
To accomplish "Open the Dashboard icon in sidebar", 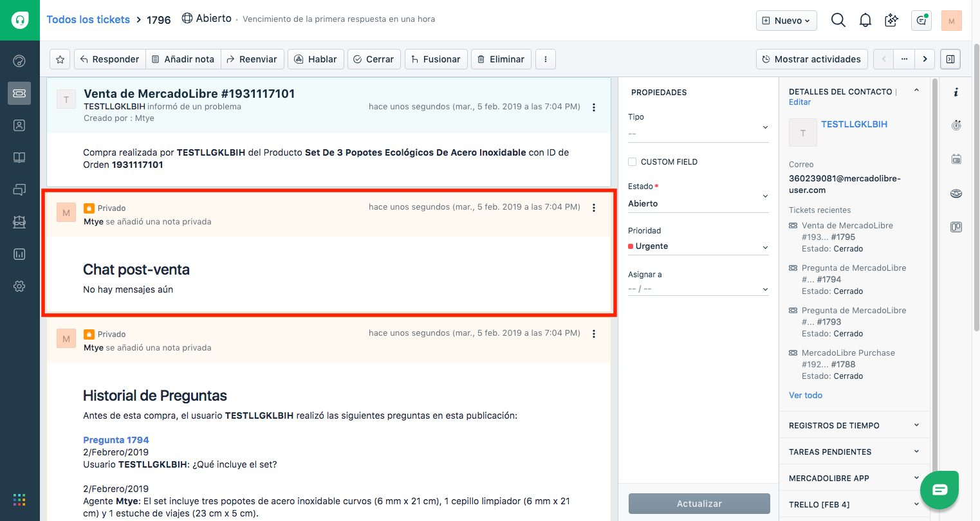I will pyautogui.click(x=19, y=61).
